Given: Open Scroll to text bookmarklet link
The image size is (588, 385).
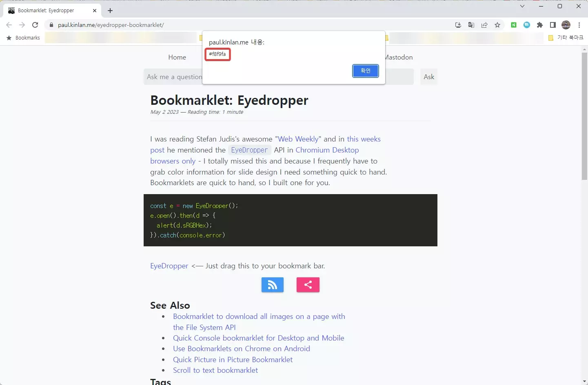Looking at the screenshot, I should [215, 370].
